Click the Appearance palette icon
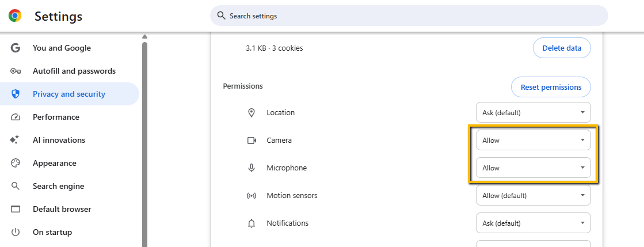This screenshot has height=247, width=644. point(16,163)
